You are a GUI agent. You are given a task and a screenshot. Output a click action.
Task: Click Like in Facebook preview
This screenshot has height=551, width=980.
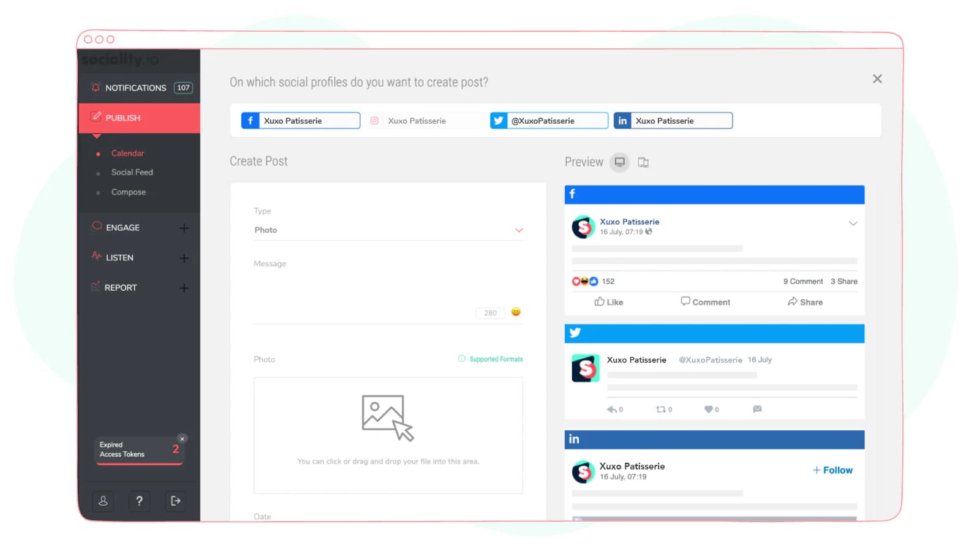click(609, 302)
